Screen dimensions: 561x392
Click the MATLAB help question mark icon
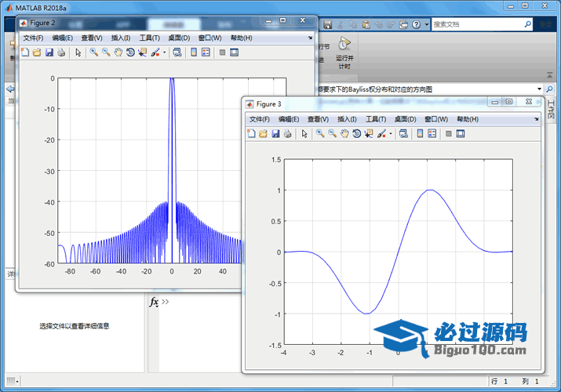(x=416, y=25)
